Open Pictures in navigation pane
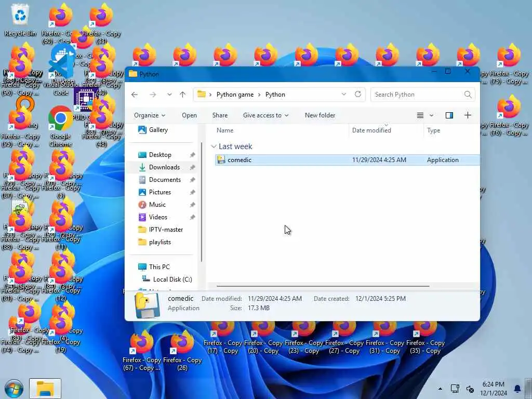Viewport: 532px width, 399px height. (160, 192)
